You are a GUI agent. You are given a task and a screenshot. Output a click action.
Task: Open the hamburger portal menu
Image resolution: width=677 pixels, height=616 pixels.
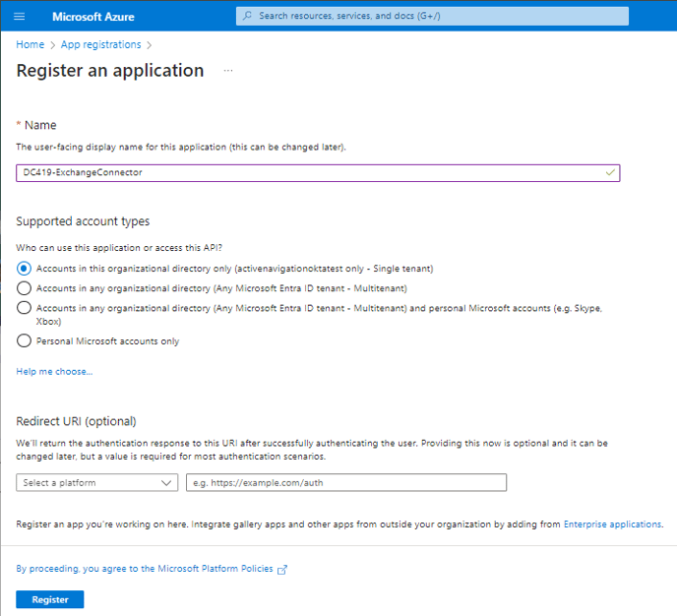click(x=20, y=17)
